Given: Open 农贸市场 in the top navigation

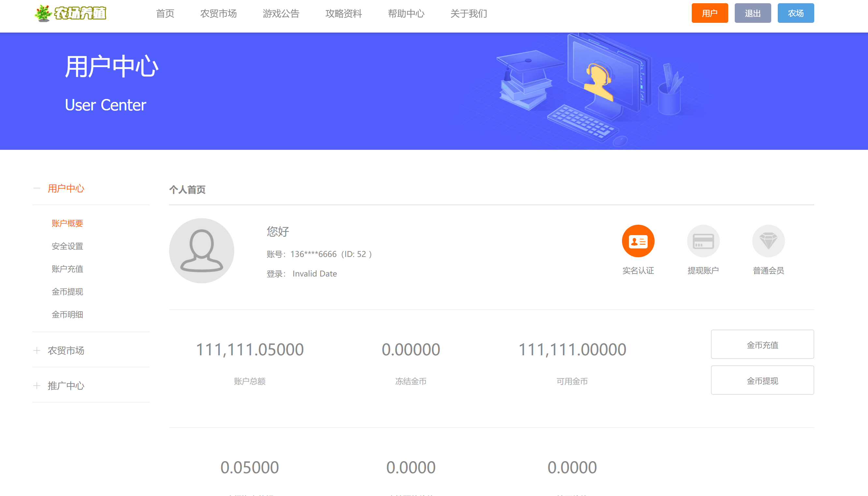Looking at the screenshot, I should click(218, 14).
